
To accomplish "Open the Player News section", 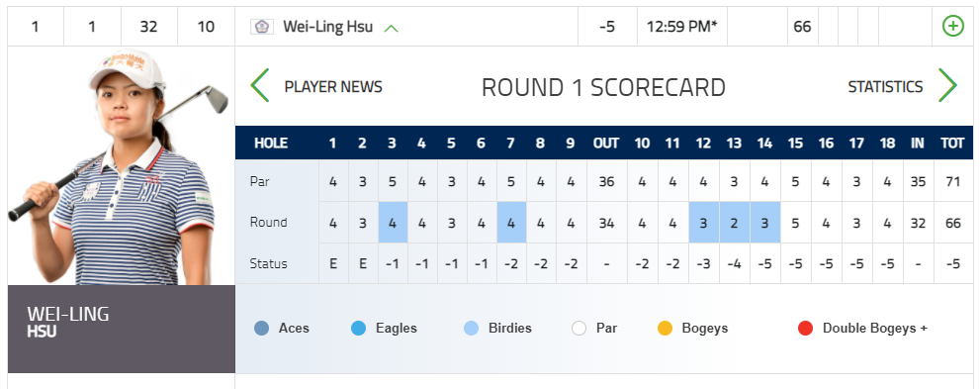I will [333, 87].
